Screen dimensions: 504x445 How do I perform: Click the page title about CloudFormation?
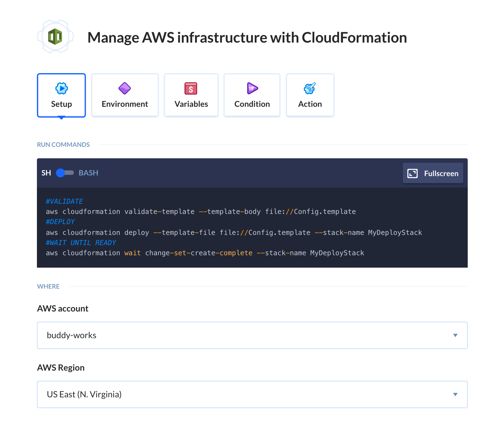[x=247, y=38]
